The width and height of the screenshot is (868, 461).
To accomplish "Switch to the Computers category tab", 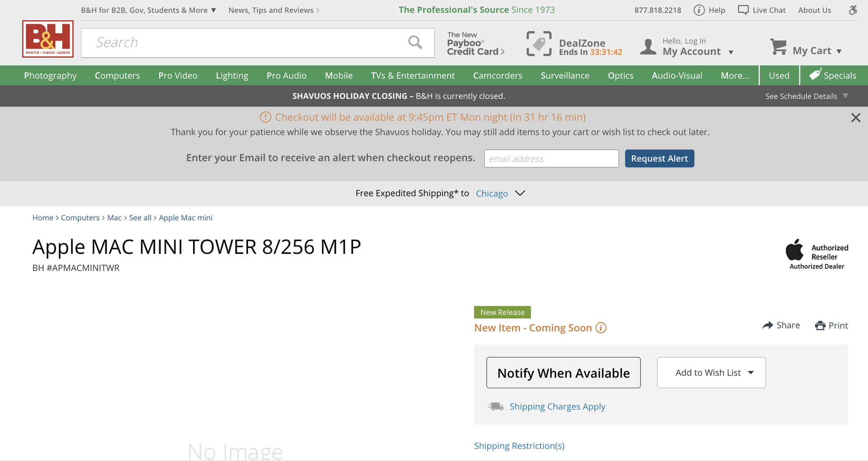I will (117, 75).
